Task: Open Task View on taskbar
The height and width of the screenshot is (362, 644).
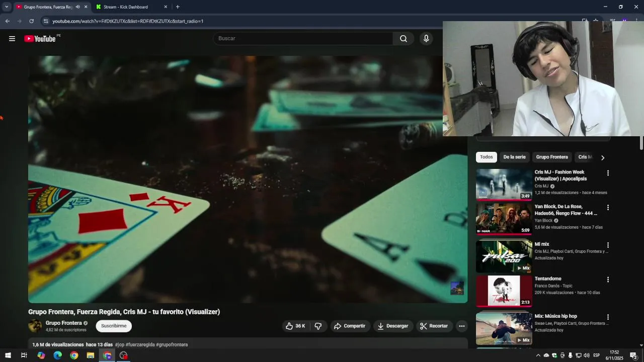Action: tap(24, 355)
